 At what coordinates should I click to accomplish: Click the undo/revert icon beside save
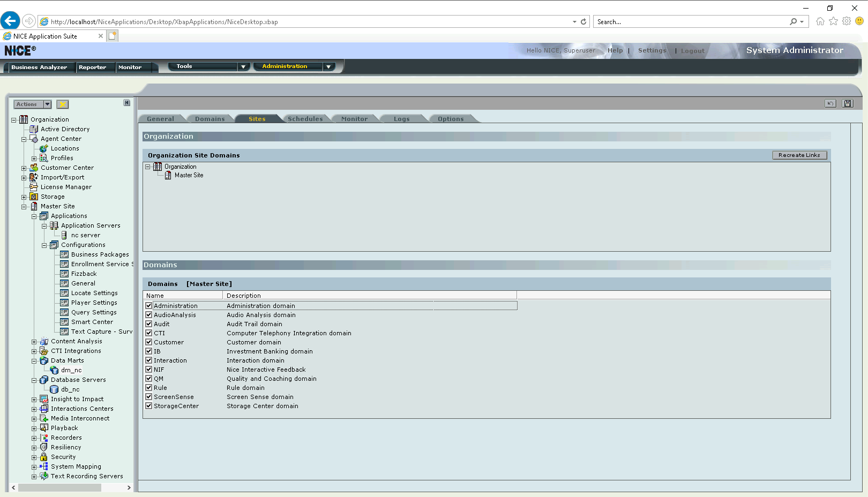click(x=830, y=103)
